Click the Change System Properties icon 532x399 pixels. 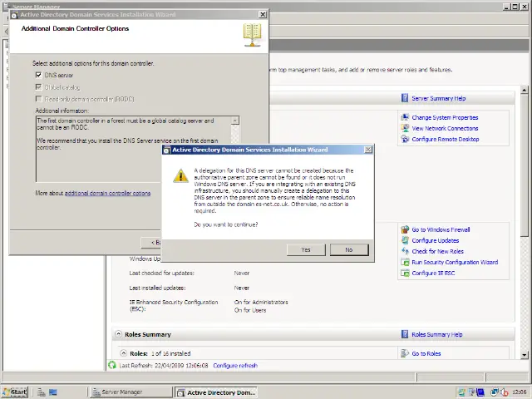(405, 117)
